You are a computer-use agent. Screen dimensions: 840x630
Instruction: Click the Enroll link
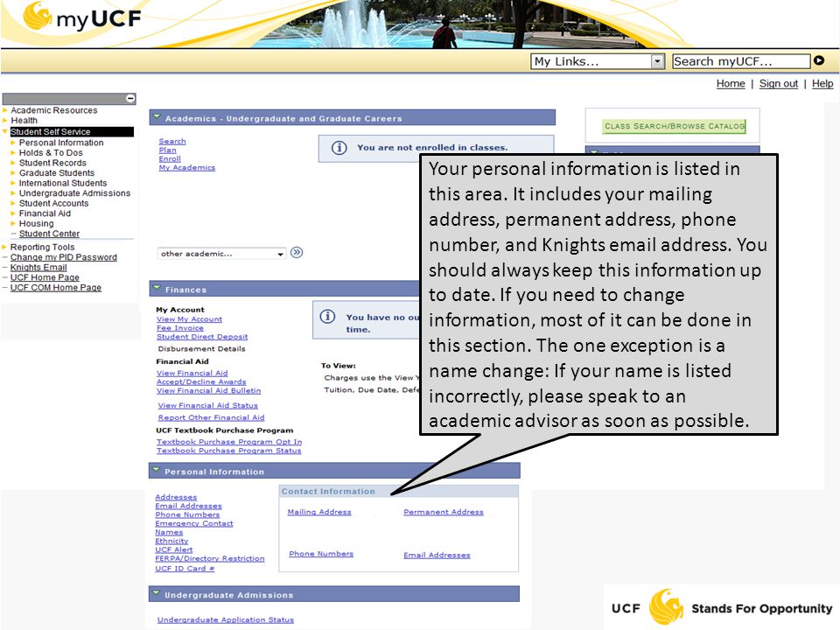(170, 159)
